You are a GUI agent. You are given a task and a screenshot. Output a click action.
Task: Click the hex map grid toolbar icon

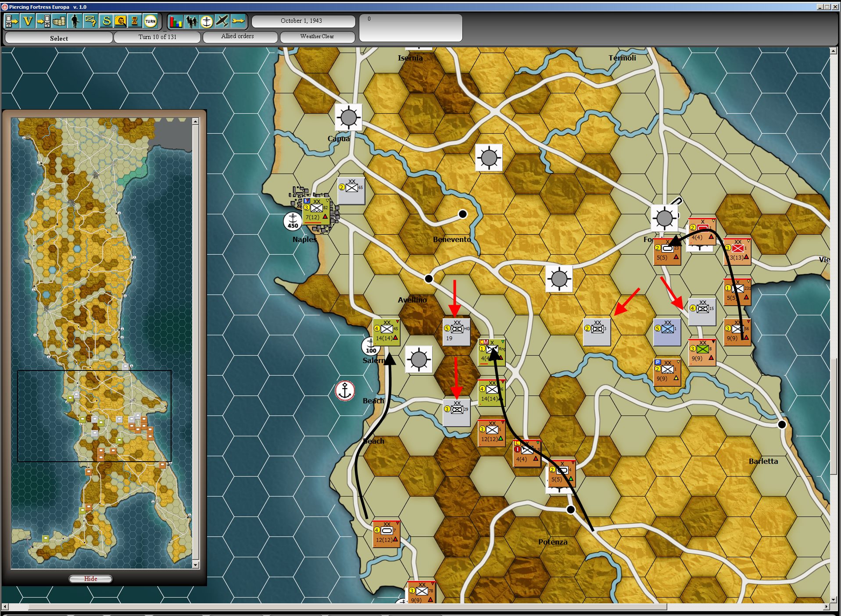point(59,21)
